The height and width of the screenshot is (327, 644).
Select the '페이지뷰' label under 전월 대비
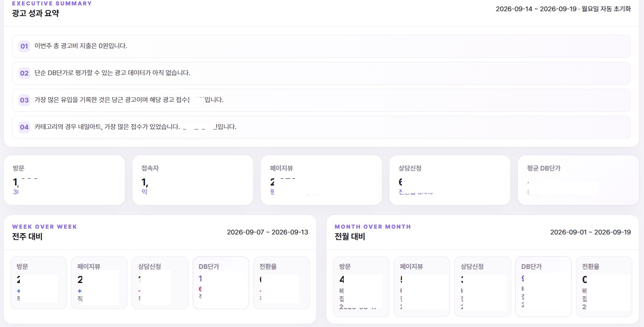click(x=411, y=266)
